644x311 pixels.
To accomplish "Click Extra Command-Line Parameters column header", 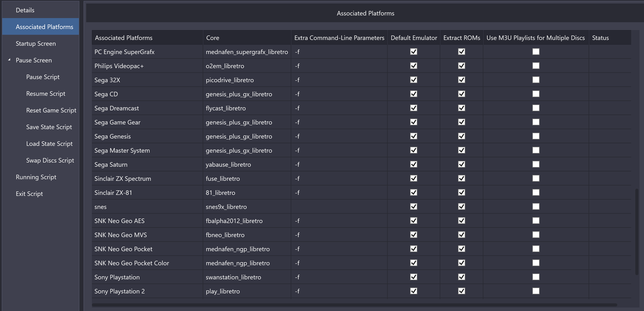I will pyautogui.click(x=339, y=38).
